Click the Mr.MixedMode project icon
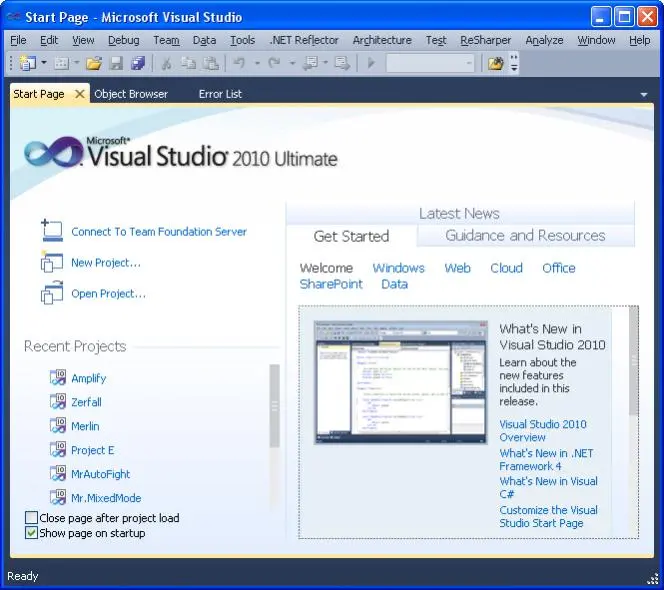This screenshot has height=590, width=664. point(58,497)
